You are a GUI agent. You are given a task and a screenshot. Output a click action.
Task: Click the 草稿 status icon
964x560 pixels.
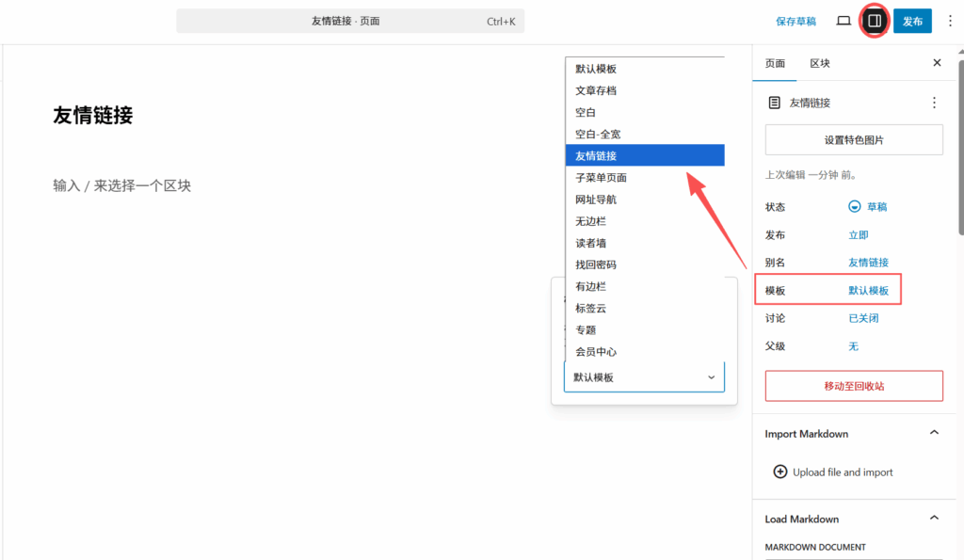point(855,207)
